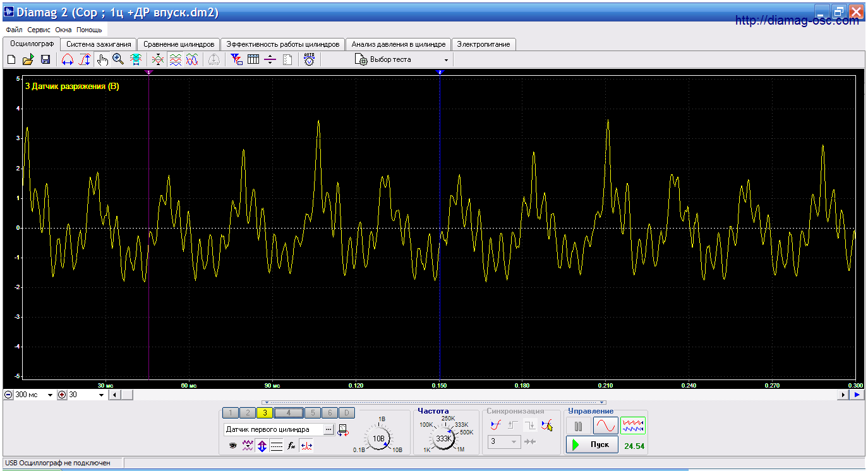Open sensor list via the ellipsis button

pyautogui.click(x=329, y=429)
